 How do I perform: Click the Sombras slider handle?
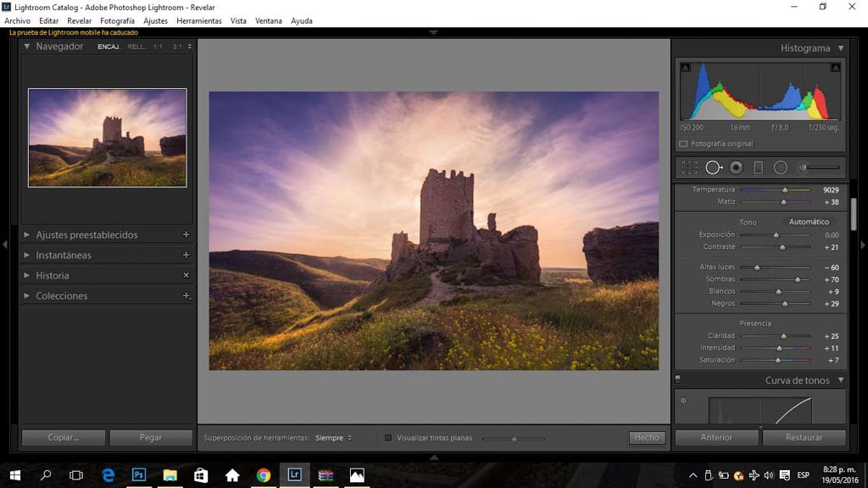click(798, 280)
